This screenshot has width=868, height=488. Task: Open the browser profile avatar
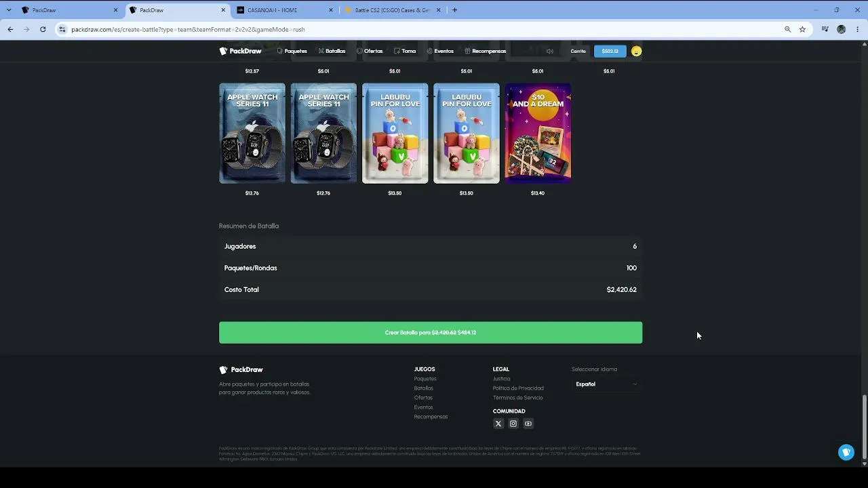pos(842,29)
